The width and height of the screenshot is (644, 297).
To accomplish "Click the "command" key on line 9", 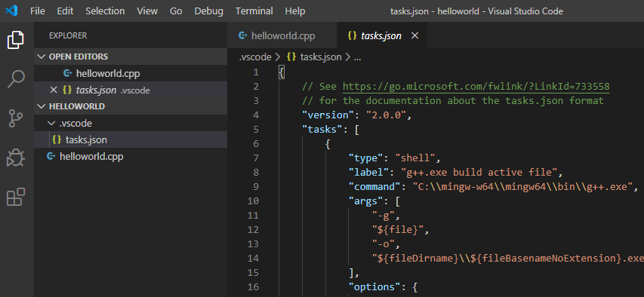I will click(x=374, y=187).
